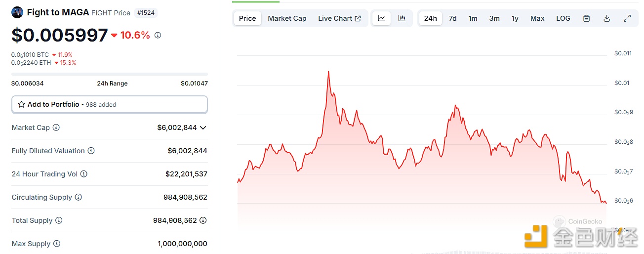Viewport: 644px width, 254px height.
Task: Click Max Supply value 1,000,000,000
Action: click(182, 244)
